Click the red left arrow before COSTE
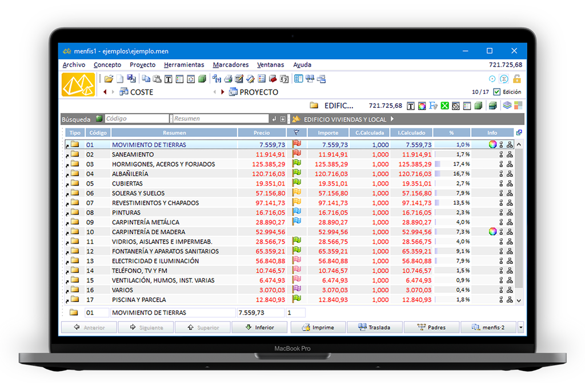 click(105, 92)
